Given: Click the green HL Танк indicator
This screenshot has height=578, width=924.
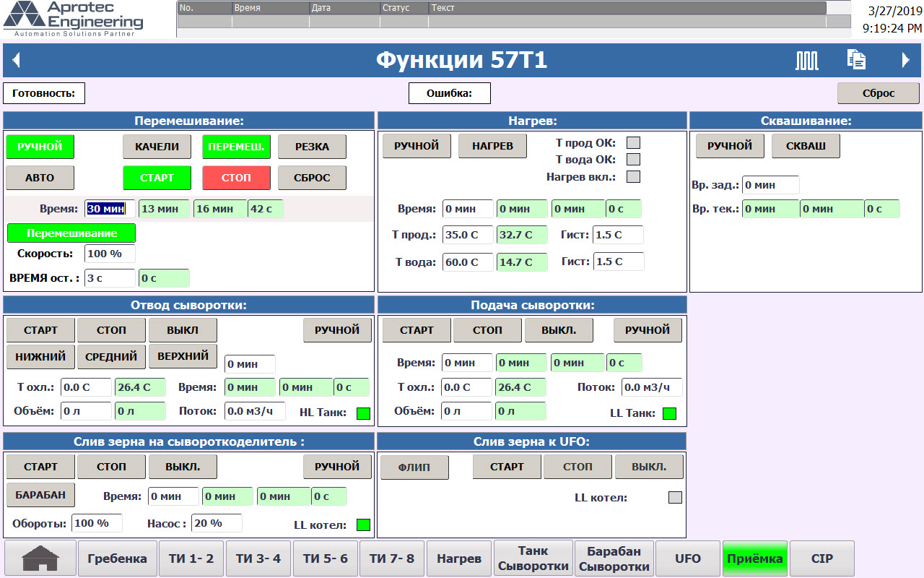Looking at the screenshot, I should tap(364, 414).
